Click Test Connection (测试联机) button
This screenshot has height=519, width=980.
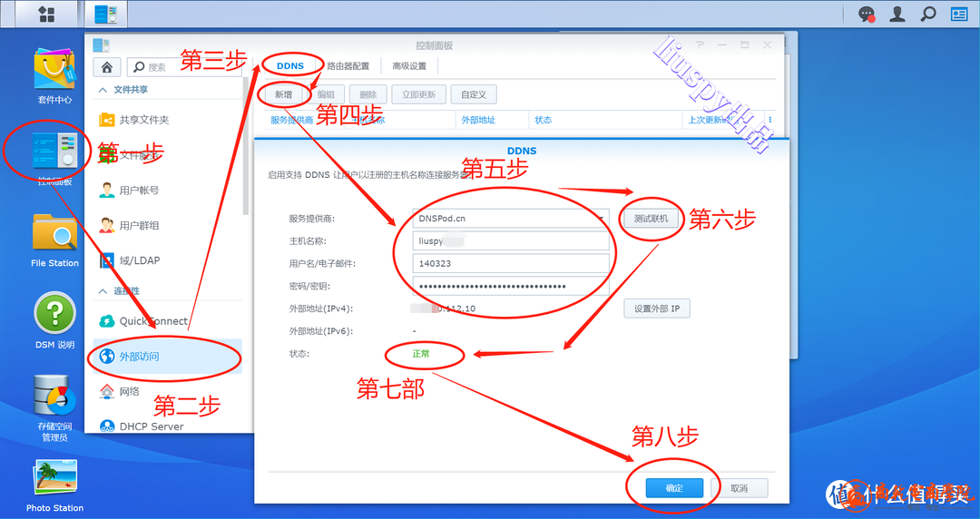(x=651, y=219)
